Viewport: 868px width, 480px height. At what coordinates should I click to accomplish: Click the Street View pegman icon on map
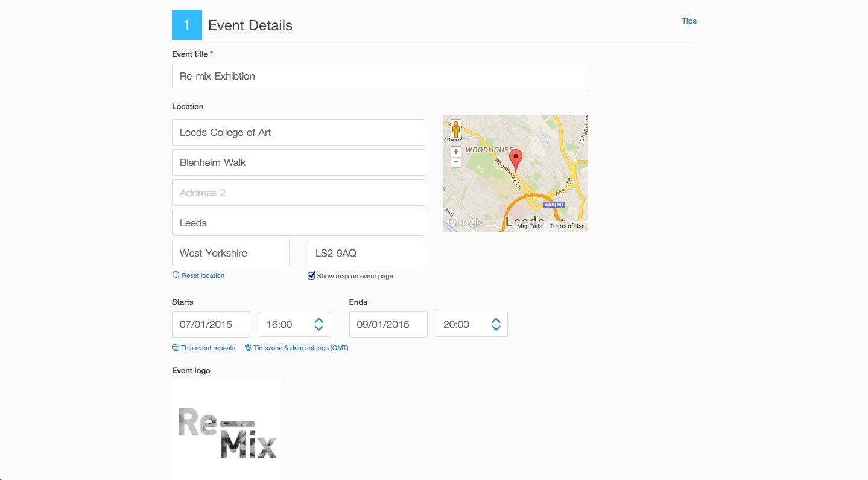456,129
